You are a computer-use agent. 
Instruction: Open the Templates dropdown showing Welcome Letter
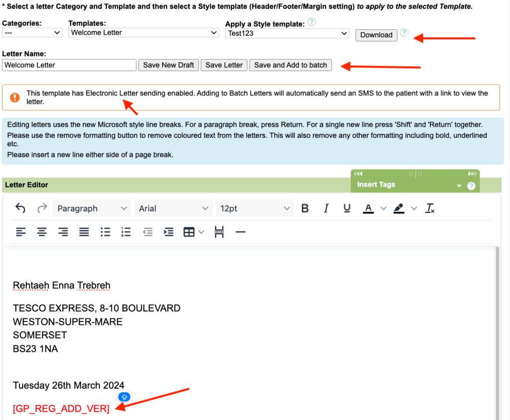143,33
